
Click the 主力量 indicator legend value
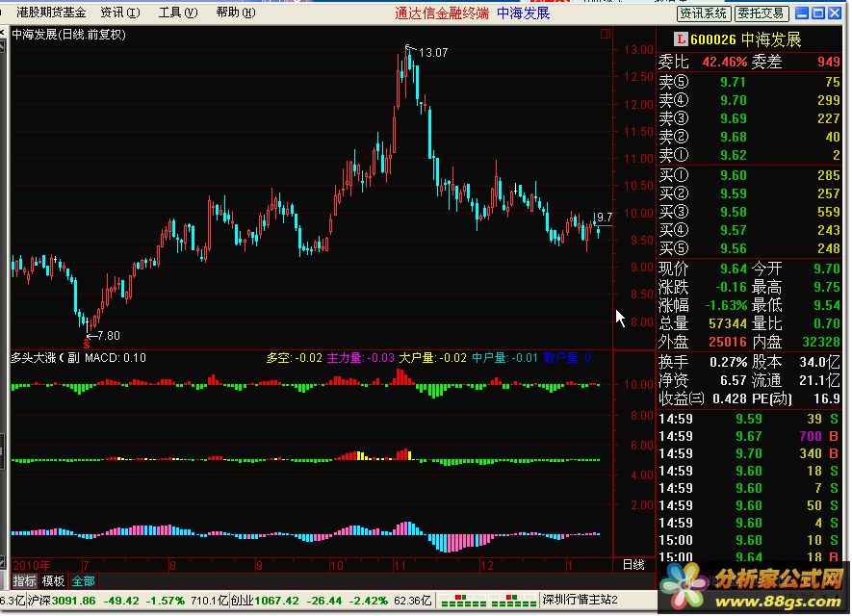(x=361, y=358)
